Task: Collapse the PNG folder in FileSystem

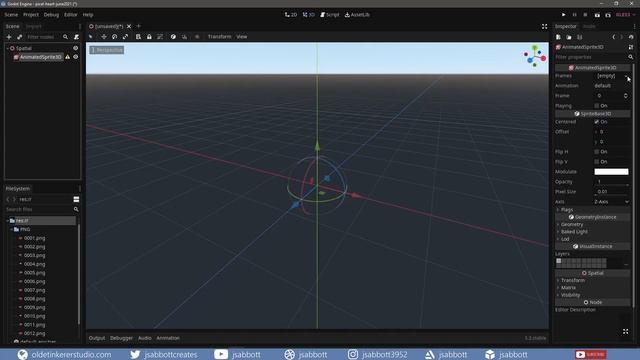Action: point(12,229)
